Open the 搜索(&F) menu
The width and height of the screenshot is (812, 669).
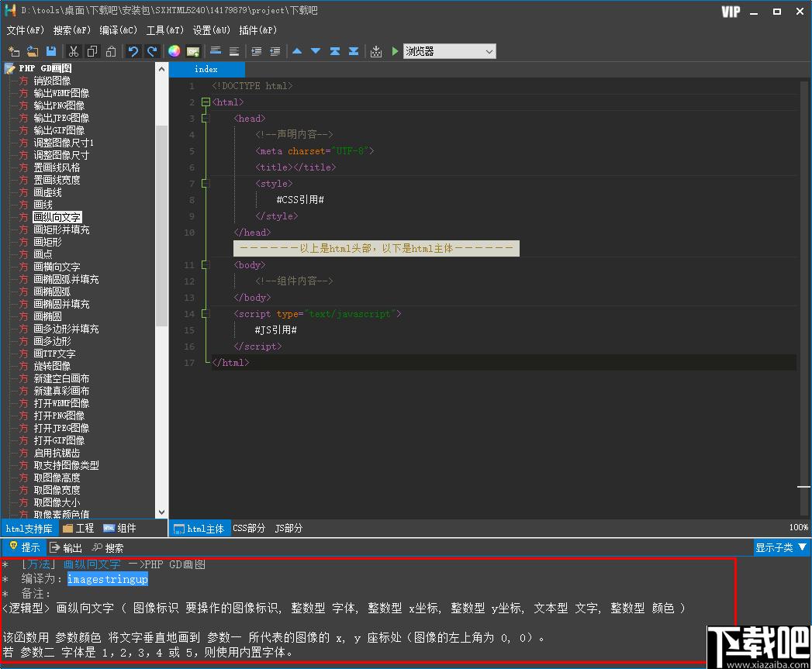[x=72, y=30]
